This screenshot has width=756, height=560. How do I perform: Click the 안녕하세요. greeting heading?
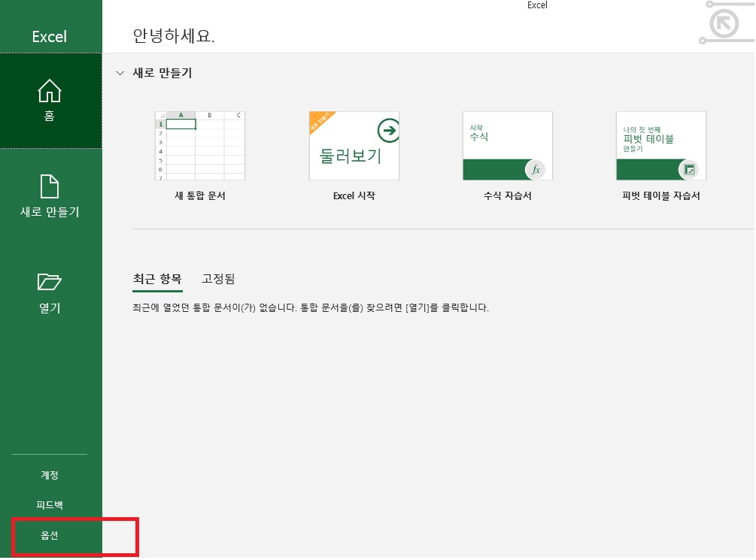(174, 36)
